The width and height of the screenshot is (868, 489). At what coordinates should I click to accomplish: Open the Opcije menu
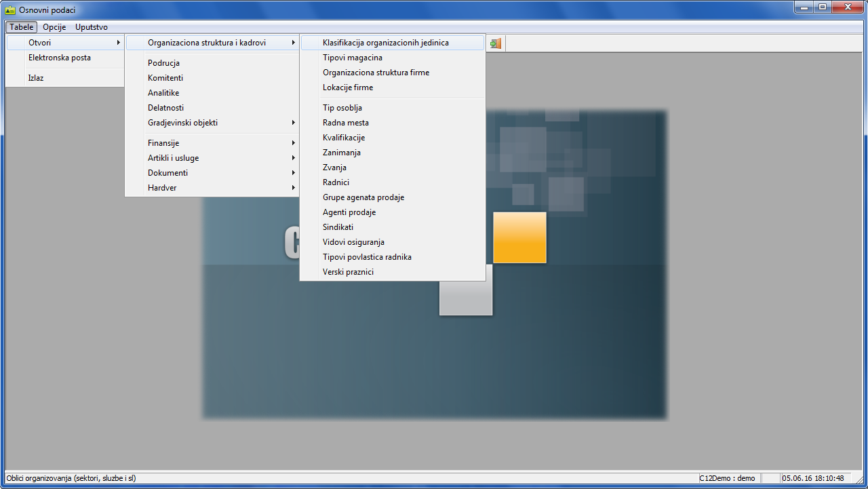tap(54, 27)
